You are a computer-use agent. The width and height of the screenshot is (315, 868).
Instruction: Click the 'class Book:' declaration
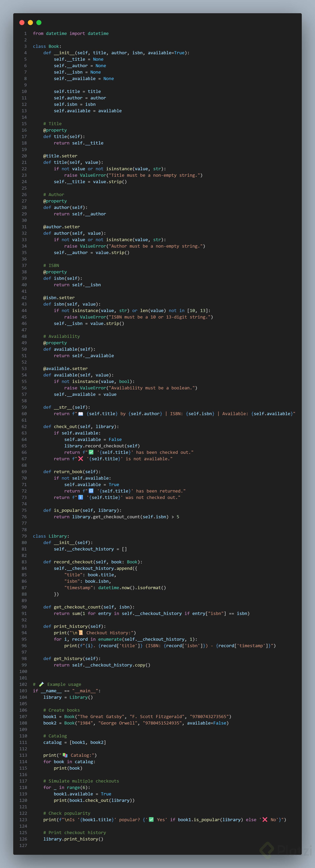(x=47, y=46)
